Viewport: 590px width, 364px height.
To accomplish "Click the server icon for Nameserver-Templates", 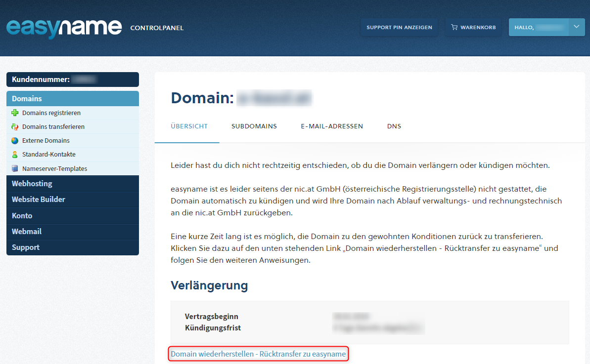I will click(x=15, y=168).
